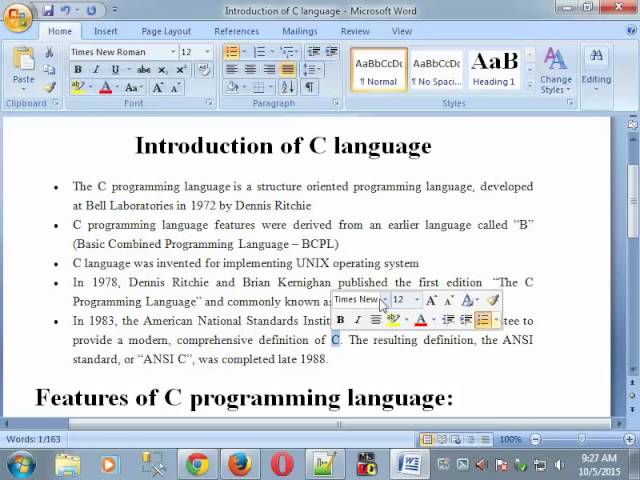The image size is (640, 480).
Task: Copy selection using the Copy icon
Action: (49, 70)
